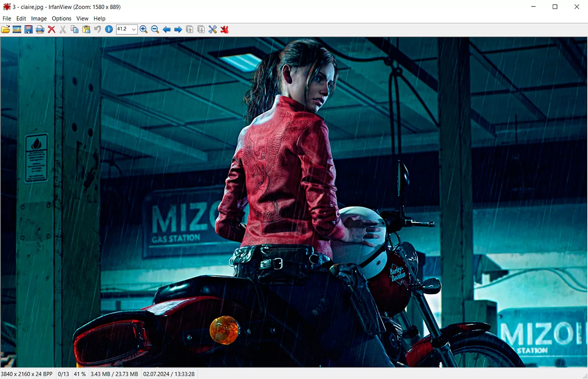Click the 0/13 file index in status bar
The image size is (588, 379).
coord(63,374)
